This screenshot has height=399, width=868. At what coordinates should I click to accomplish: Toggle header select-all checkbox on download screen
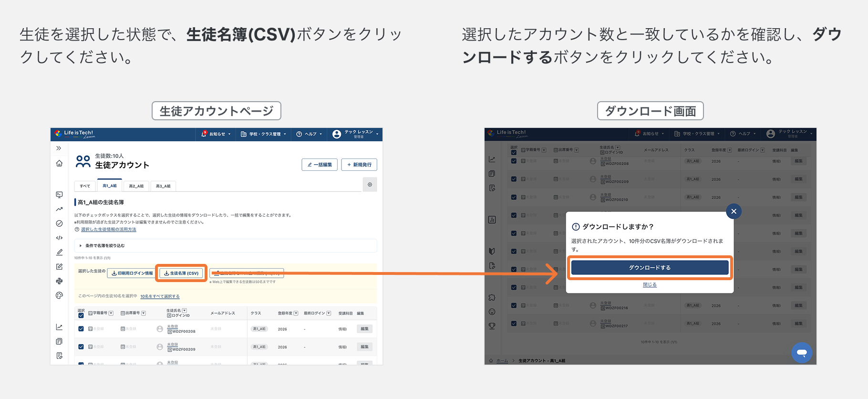[x=514, y=152]
